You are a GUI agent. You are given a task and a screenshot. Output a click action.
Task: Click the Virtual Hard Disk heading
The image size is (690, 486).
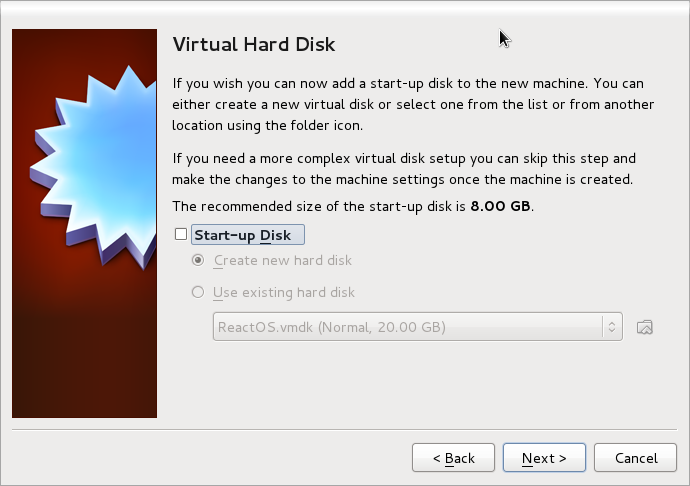coord(254,44)
